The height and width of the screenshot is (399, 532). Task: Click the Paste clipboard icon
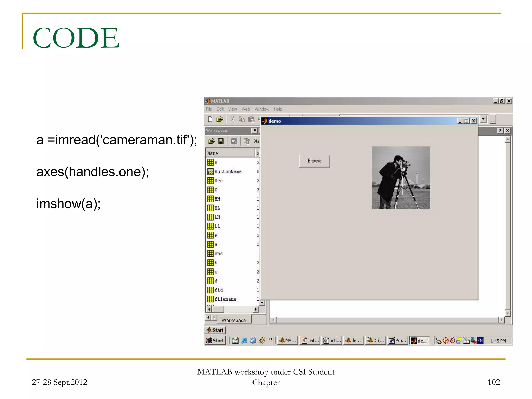click(x=251, y=119)
